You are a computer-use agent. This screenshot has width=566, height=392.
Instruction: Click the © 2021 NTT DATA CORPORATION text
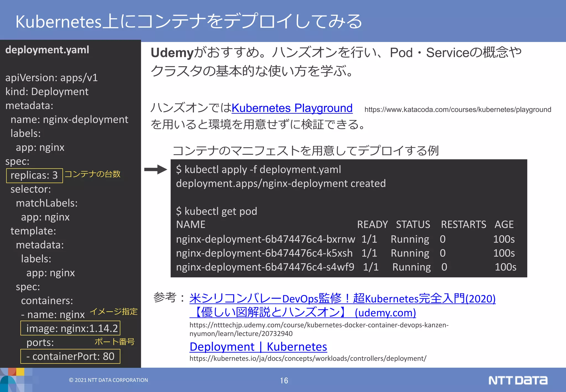[x=108, y=380]
